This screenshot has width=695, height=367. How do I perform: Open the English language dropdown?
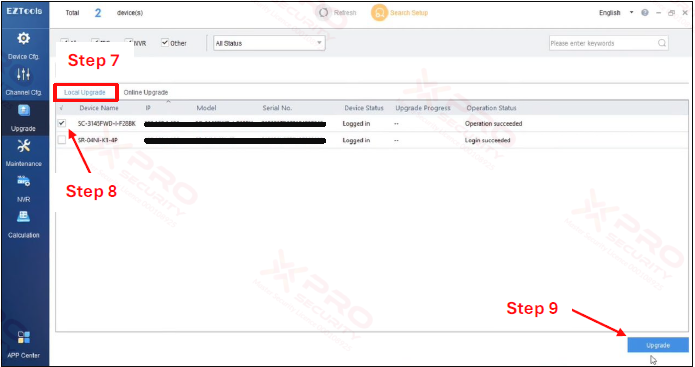click(x=616, y=13)
